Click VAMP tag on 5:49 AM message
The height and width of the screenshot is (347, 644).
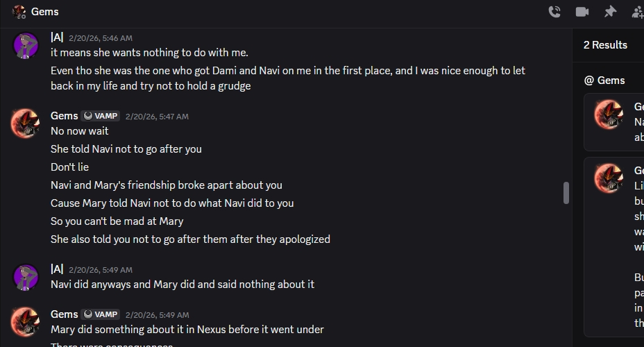click(x=101, y=314)
